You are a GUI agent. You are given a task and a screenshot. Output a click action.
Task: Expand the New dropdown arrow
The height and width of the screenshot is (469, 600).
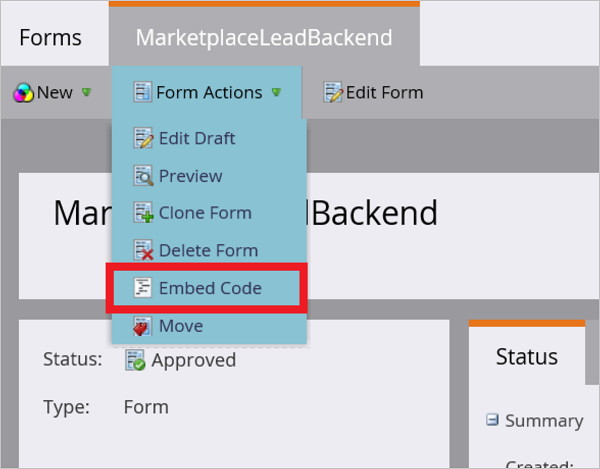coord(87,93)
